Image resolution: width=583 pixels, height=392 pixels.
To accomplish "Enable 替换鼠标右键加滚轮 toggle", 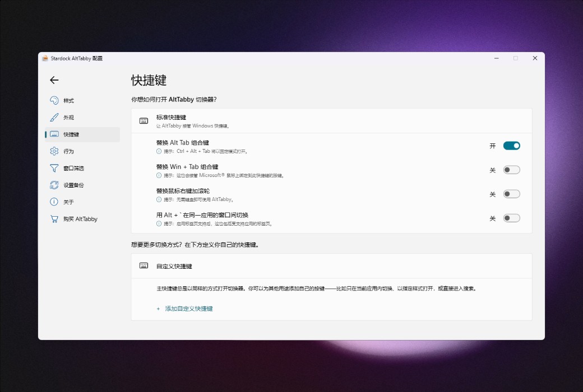I will click(x=512, y=194).
